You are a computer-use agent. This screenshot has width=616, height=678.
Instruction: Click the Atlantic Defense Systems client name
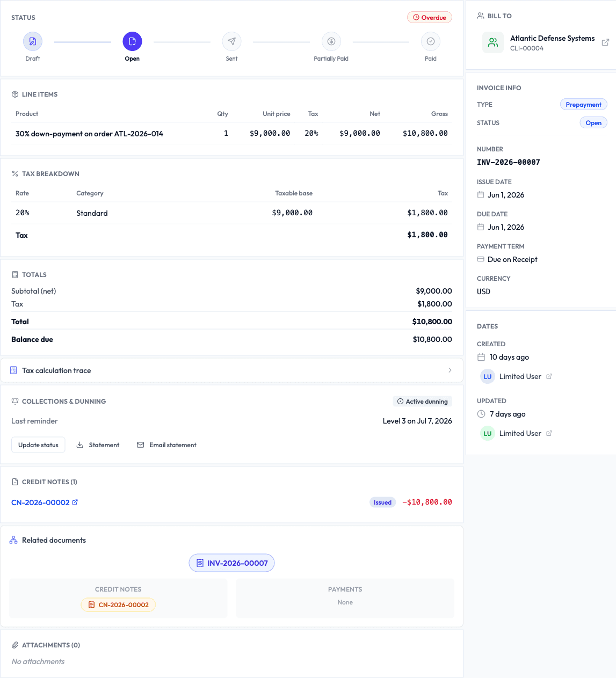click(x=553, y=38)
